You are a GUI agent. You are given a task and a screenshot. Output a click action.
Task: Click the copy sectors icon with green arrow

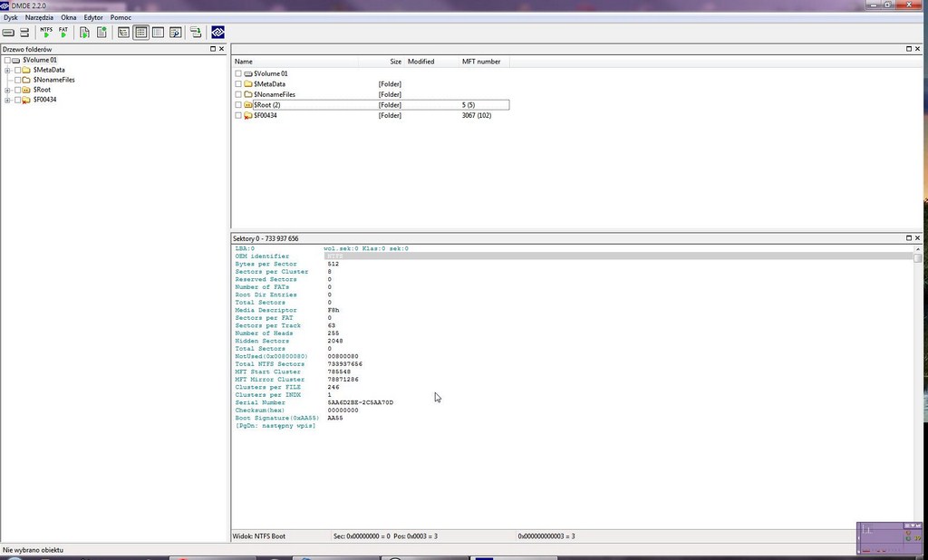(x=196, y=33)
